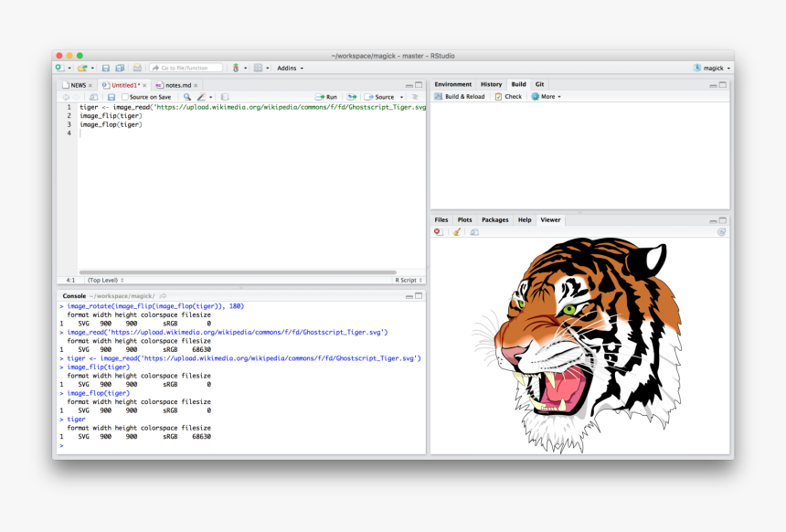
Task: Refresh the Viewer pane
Action: coord(721,232)
